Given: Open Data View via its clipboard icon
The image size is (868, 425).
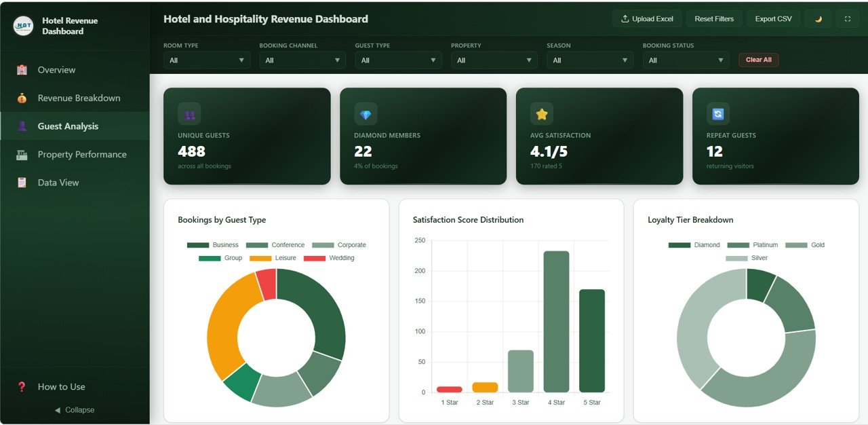Looking at the screenshot, I should coord(20,182).
